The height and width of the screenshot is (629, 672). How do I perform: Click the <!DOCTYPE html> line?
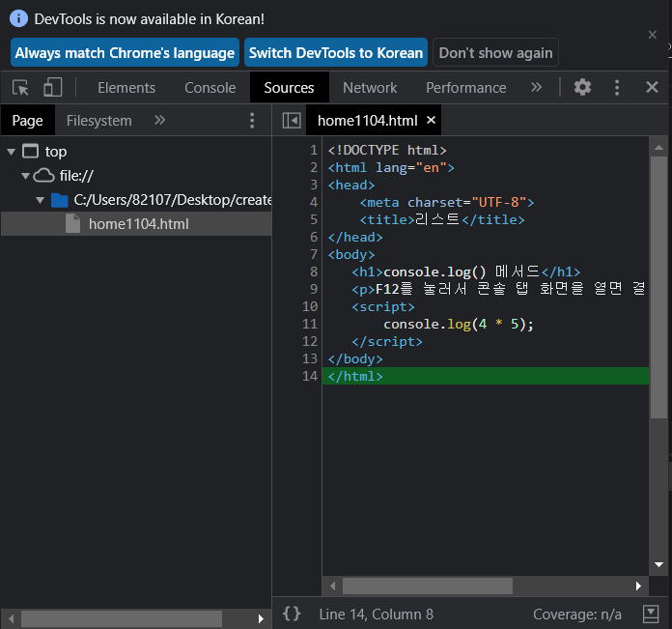click(x=387, y=150)
